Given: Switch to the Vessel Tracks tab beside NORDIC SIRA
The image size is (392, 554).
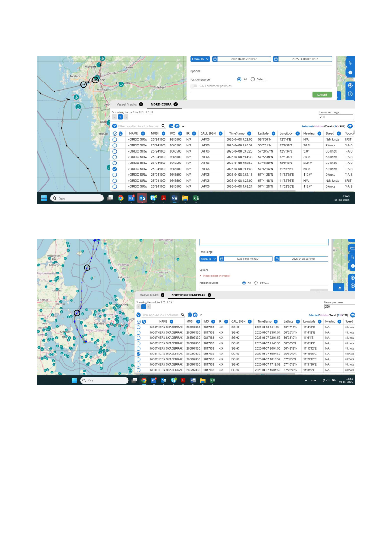Looking at the screenshot, I should [x=127, y=104].
